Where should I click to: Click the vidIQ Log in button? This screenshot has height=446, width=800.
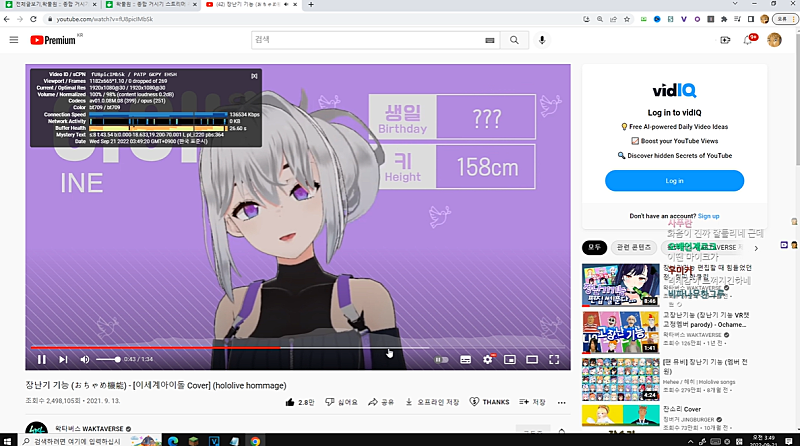coord(674,181)
